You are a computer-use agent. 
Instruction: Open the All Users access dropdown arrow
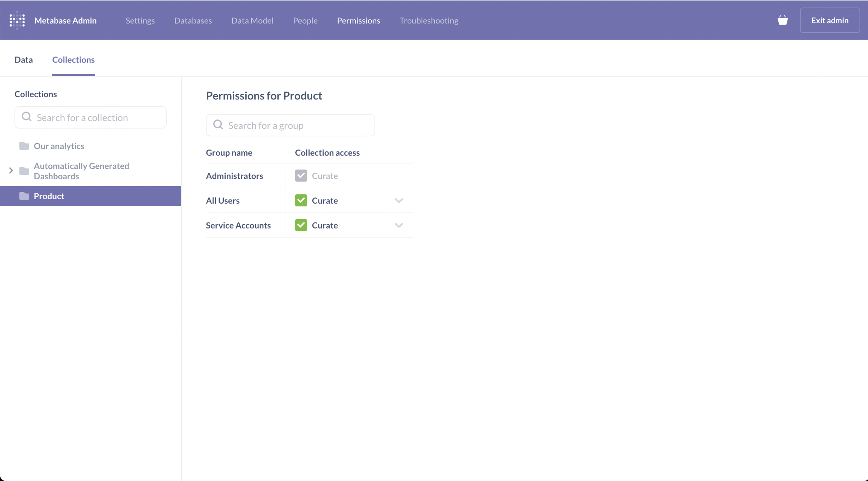(399, 200)
